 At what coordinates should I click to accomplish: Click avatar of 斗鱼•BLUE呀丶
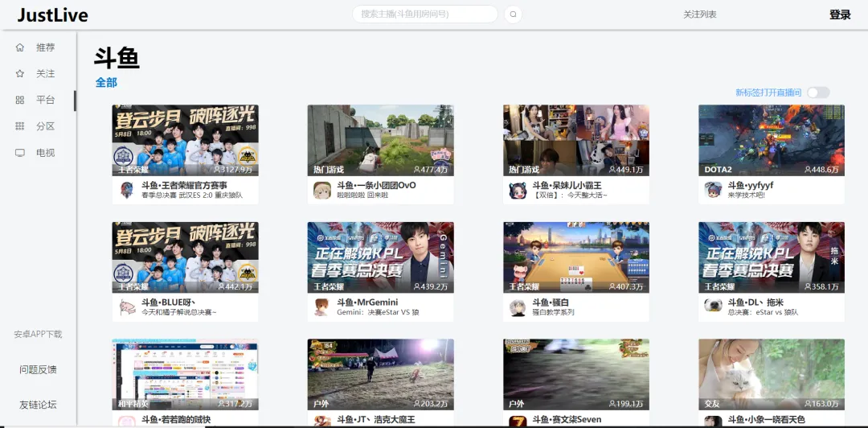[127, 307]
